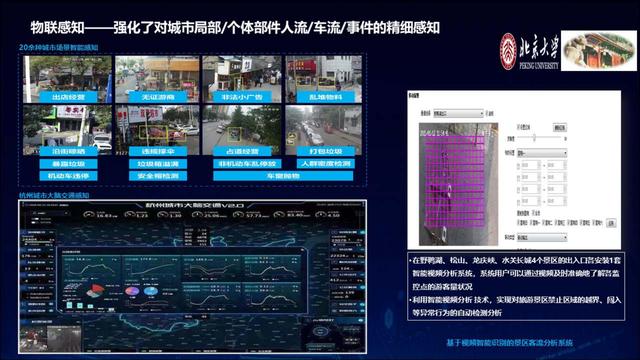The width and height of the screenshot is (640, 360).
Task: Click the slide title starting with 物联感知
Action: (x=235, y=27)
